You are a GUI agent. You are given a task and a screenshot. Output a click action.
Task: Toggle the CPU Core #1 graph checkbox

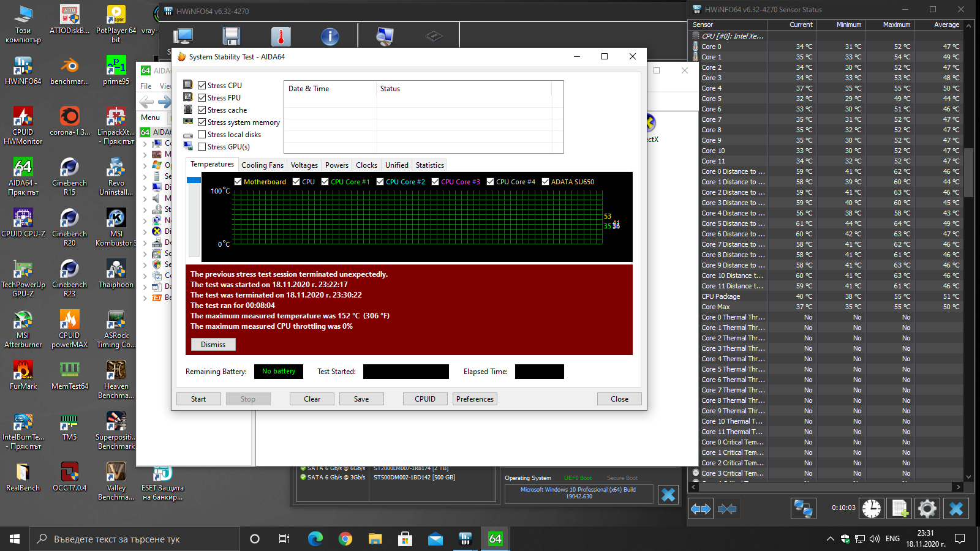(325, 181)
